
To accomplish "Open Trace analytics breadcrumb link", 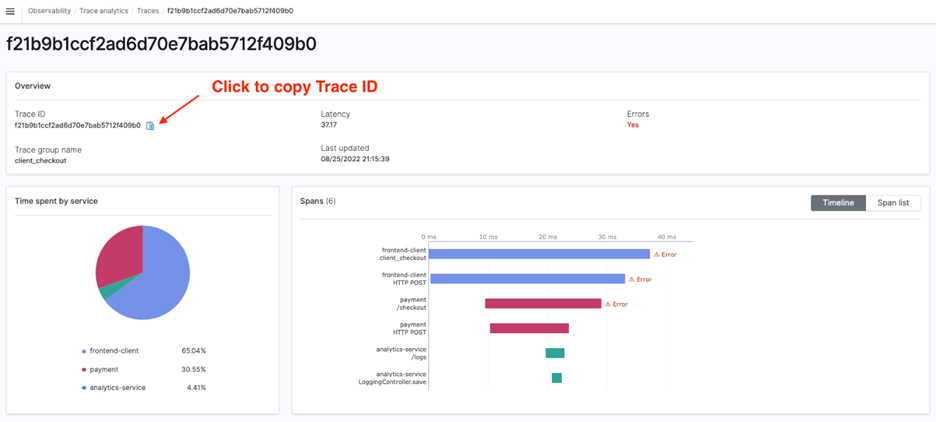I will 104,11.
